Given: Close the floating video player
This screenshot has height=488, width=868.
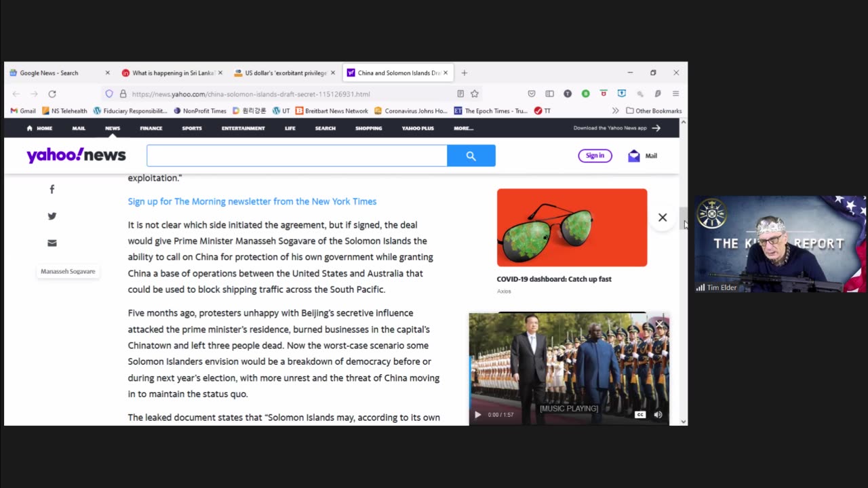Looking at the screenshot, I should [x=659, y=324].
